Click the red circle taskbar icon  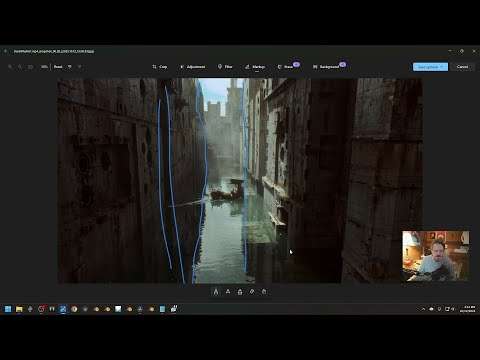click(41, 309)
